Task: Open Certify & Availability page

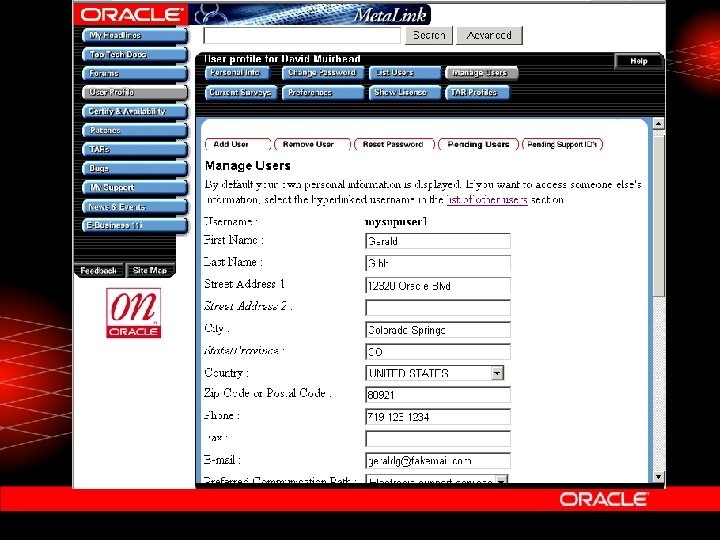Action: [x=135, y=112]
